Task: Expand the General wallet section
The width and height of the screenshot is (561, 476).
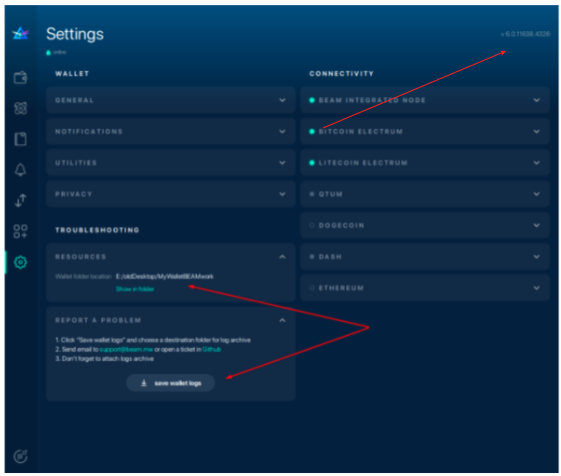Action: point(171,100)
